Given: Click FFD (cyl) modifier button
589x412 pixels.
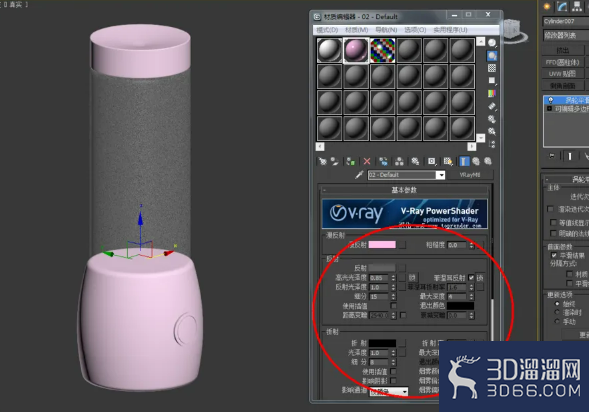Looking at the screenshot, I should pos(563,62).
